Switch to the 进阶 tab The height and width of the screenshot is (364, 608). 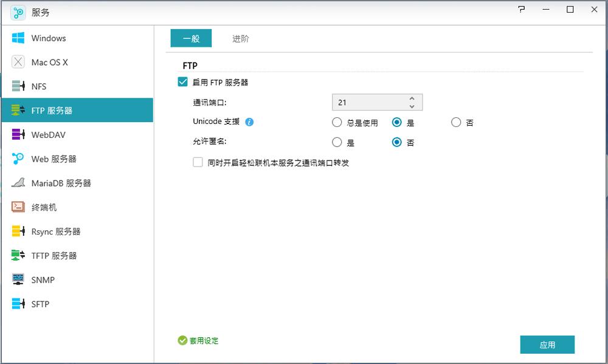point(240,38)
